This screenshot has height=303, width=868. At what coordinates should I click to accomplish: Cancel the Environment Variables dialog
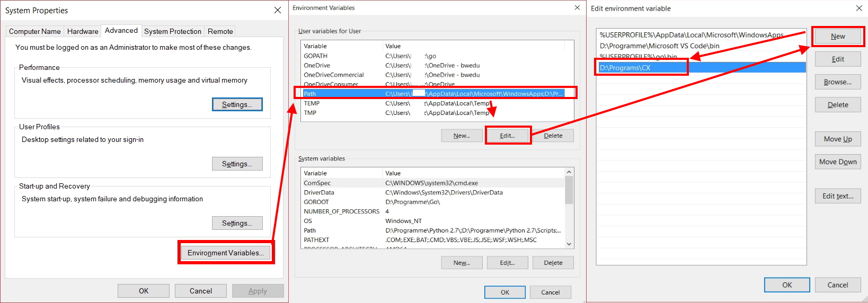[x=551, y=292]
